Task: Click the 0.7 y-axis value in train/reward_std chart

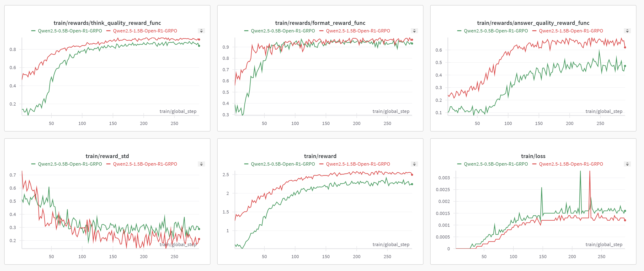Action: (13, 175)
